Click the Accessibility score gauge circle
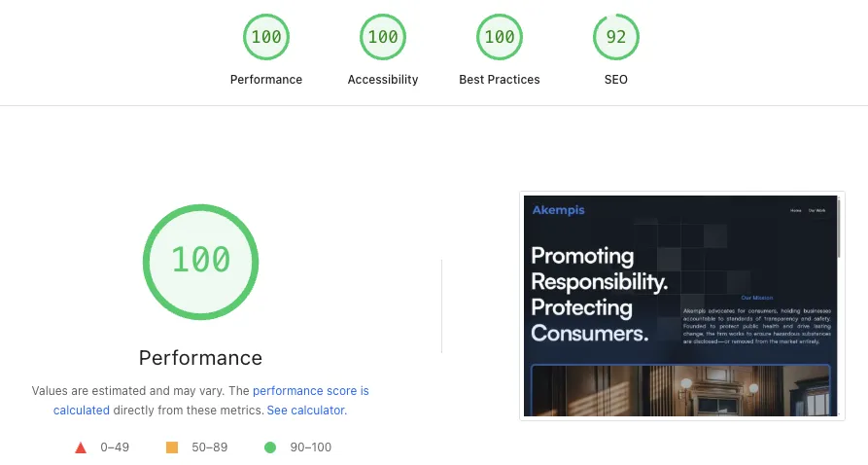 point(383,38)
